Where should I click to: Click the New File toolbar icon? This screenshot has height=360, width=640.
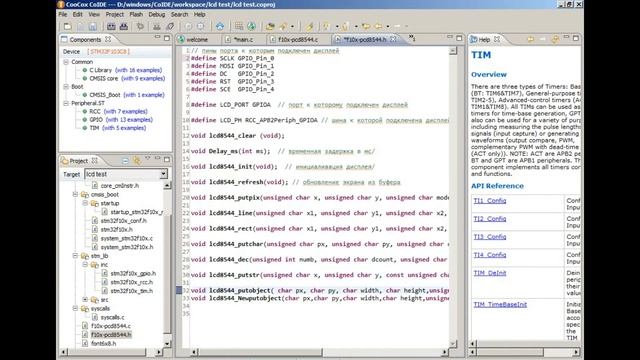pos(68,27)
